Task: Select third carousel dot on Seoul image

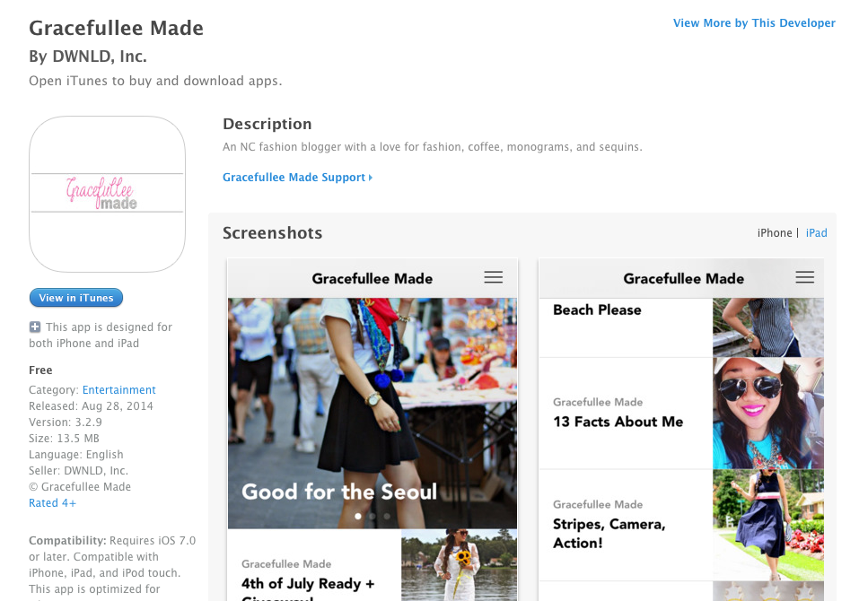Action: coord(386,517)
